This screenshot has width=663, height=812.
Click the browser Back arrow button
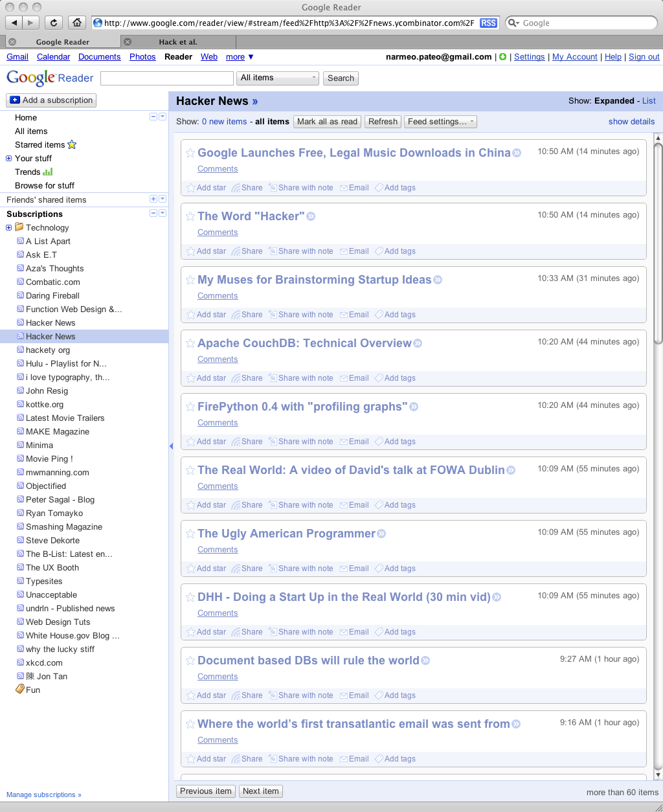(x=14, y=23)
